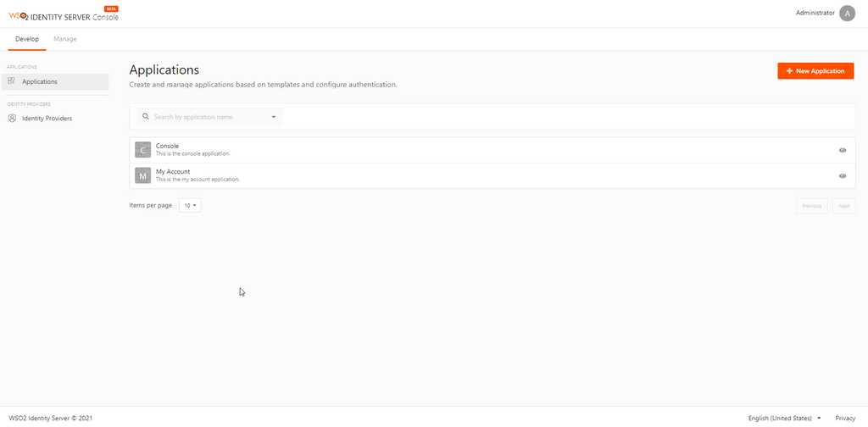Image resolution: width=868 pixels, height=427 pixels.
Task: Click the search magnifier icon
Action: (146, 117)
